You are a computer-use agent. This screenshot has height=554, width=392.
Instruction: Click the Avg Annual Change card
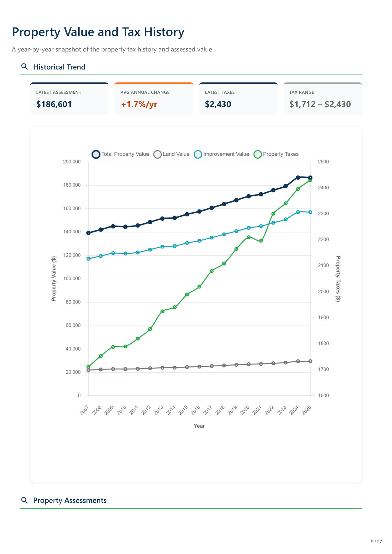(x=154, y=99)
